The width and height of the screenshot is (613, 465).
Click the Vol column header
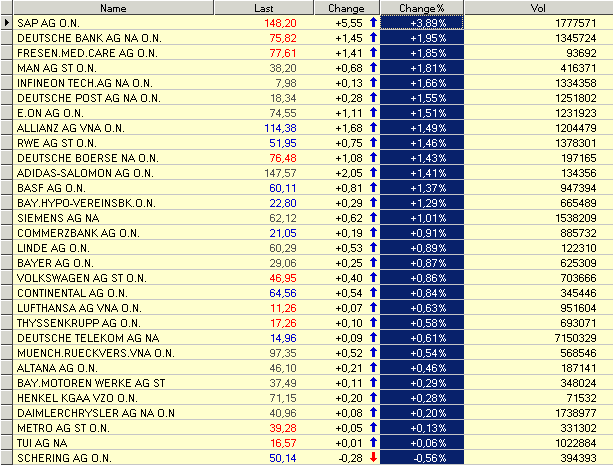(538, 8)
